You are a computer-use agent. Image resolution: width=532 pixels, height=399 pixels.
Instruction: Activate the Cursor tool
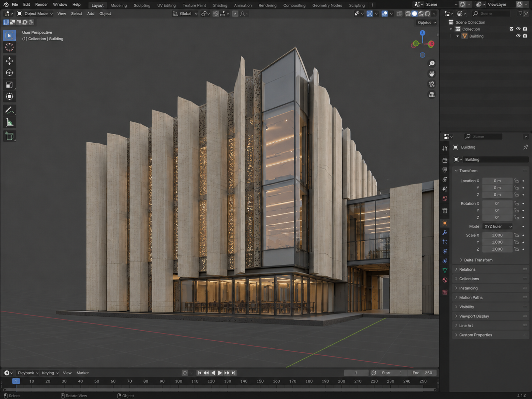pos(10,47)
